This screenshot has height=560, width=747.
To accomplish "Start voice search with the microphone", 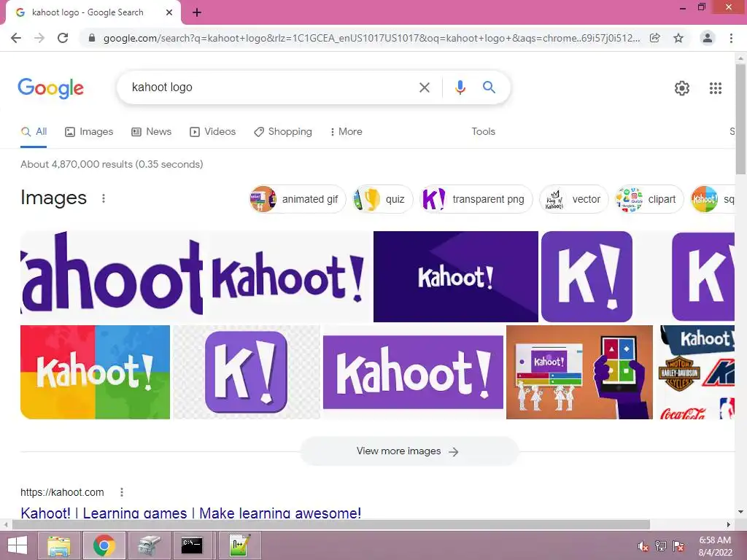I will pos(460,87).
